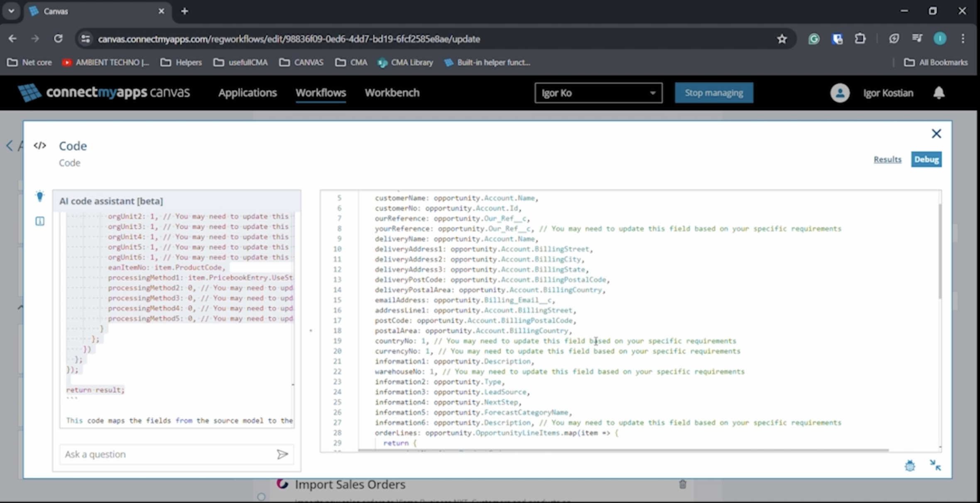Open AMBIENT TECHNO bookmark
This screenshot has height=503, width=980.
pos(105,62)
